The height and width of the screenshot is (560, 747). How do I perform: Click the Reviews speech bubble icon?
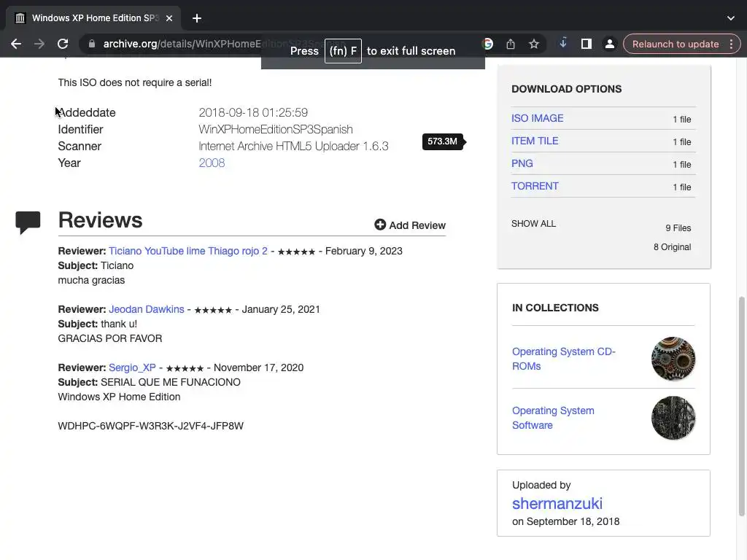(x=28, y=222)
